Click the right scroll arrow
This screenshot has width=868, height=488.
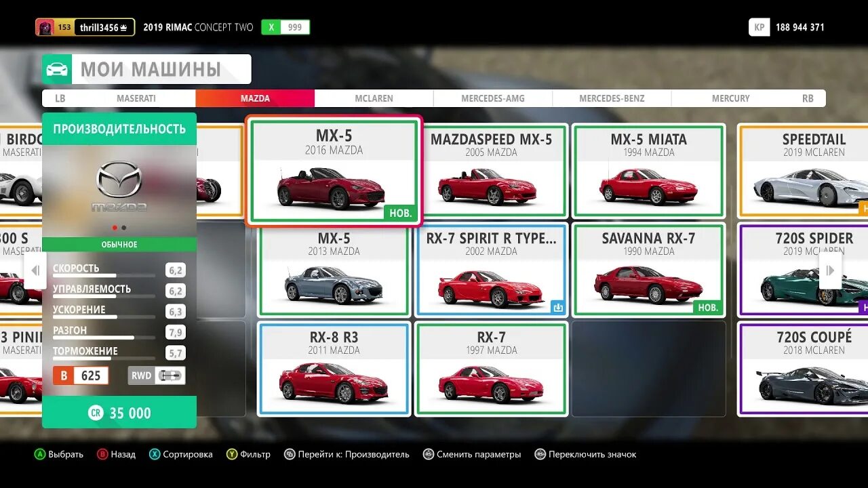tap(831, 270)
